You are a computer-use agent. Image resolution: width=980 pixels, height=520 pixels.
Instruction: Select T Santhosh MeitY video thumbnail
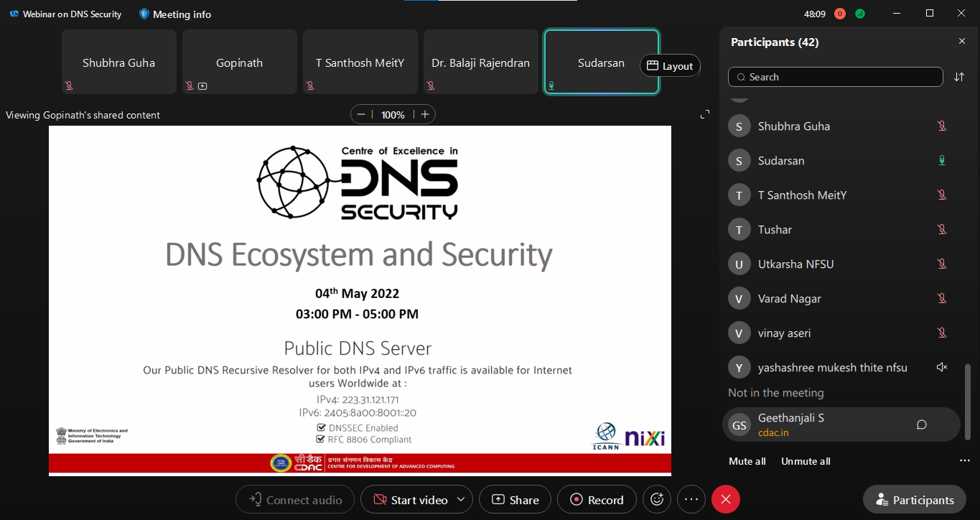360,62
